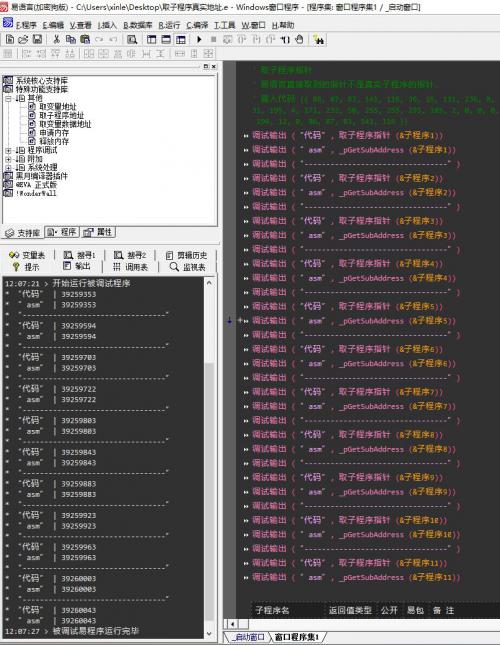Click the Save floppy disk icon
The height and width of the screenshot is (645, 500).
click(x=37, y=39)
